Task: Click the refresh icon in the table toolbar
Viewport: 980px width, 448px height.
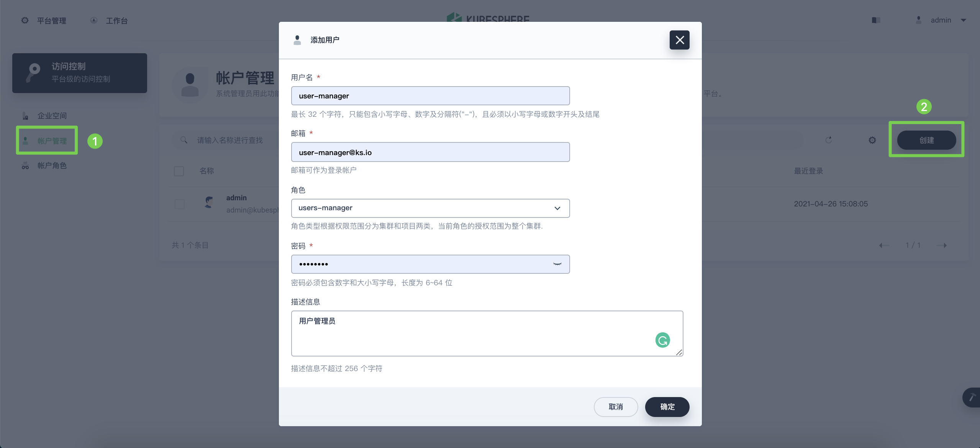Action: pyautogui.click(x=828, y=140)
